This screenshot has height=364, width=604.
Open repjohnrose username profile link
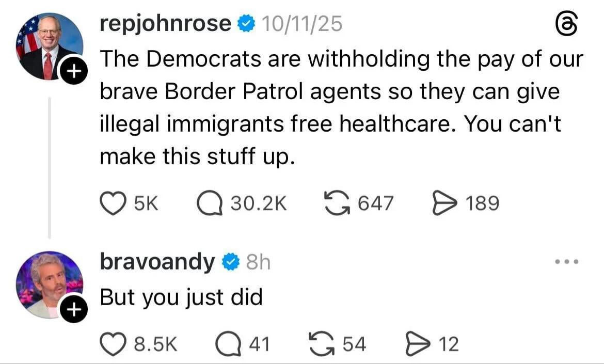coord(165,24)
